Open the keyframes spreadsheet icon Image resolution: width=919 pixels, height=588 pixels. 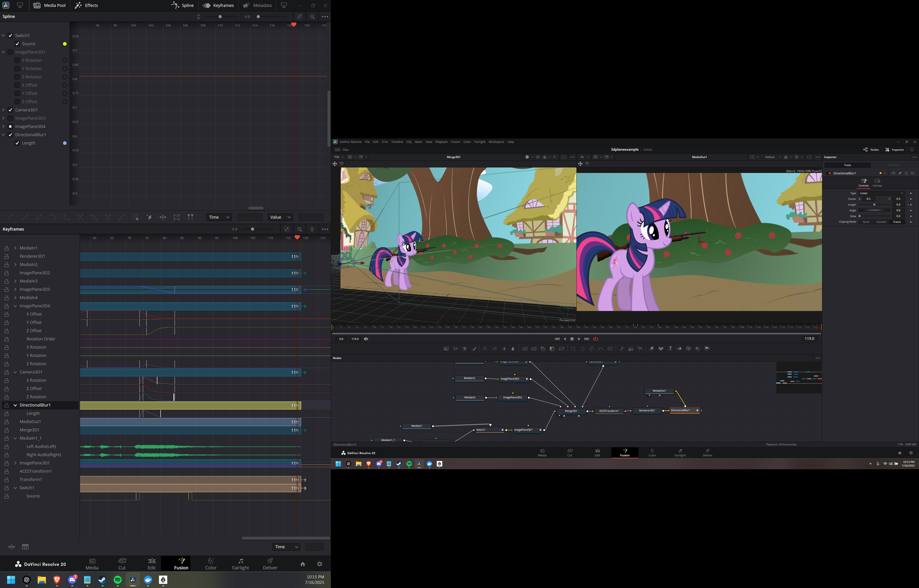click(25, 547)
